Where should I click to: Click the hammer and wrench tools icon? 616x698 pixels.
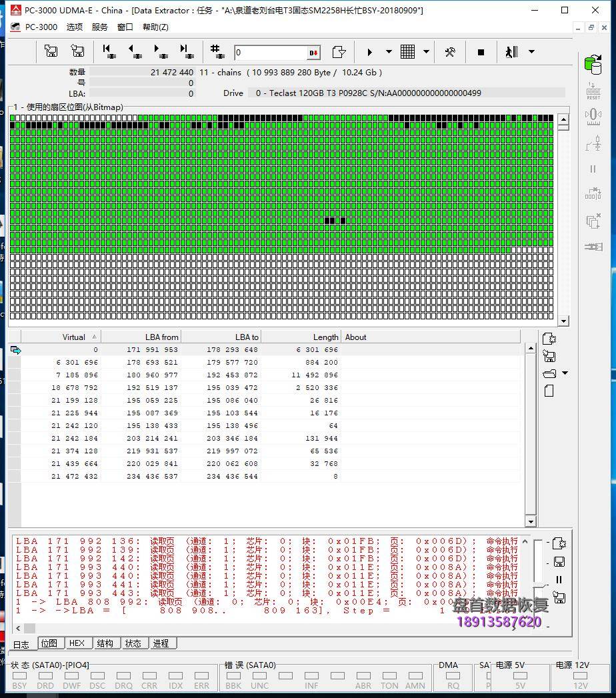[450, 52]
